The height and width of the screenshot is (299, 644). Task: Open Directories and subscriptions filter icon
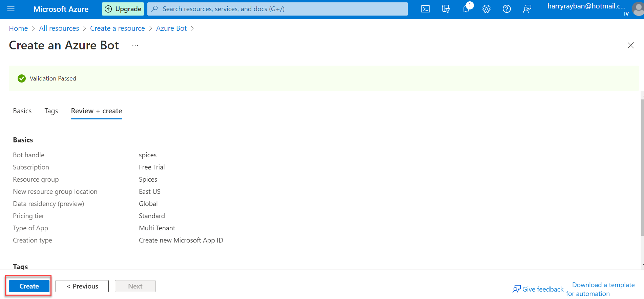[x=446, y=9]
